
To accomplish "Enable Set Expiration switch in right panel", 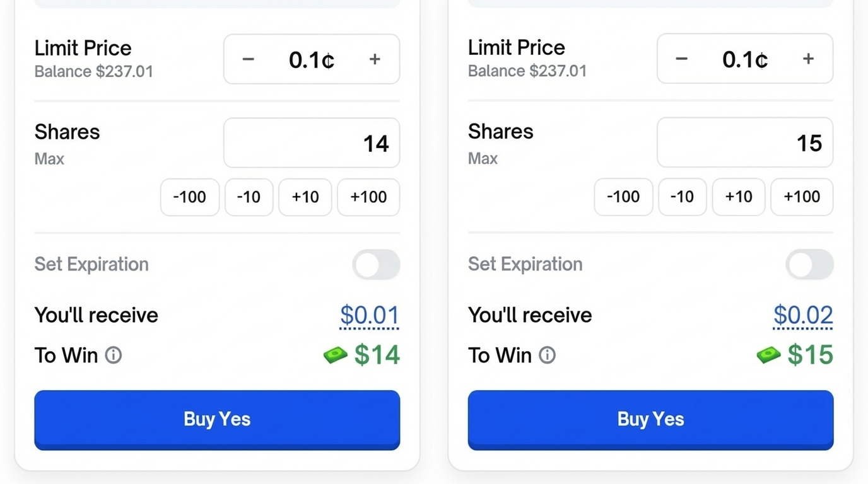I will click(x=809, y=265).
